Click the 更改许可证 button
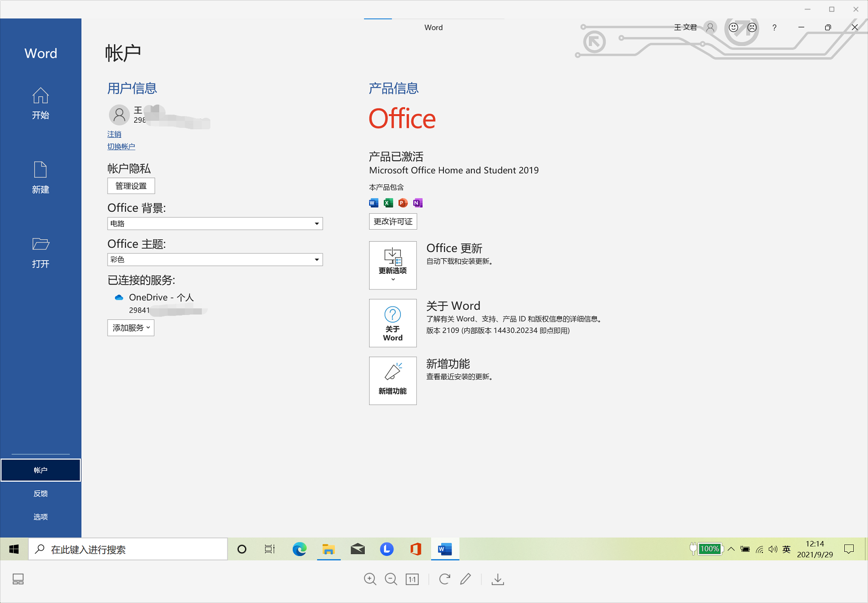Viewport: 868px width, 603px height. click(393, 222)
